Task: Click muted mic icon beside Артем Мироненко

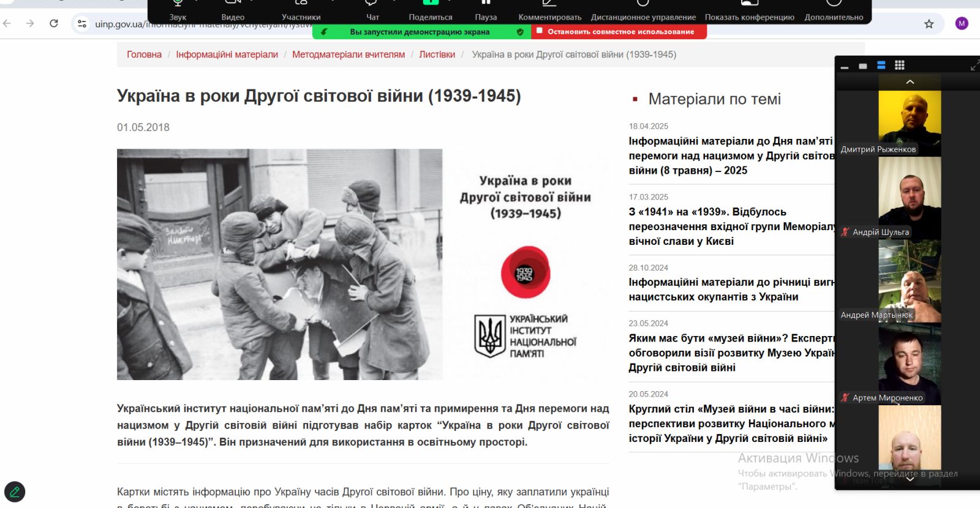Action: (845, 398)
